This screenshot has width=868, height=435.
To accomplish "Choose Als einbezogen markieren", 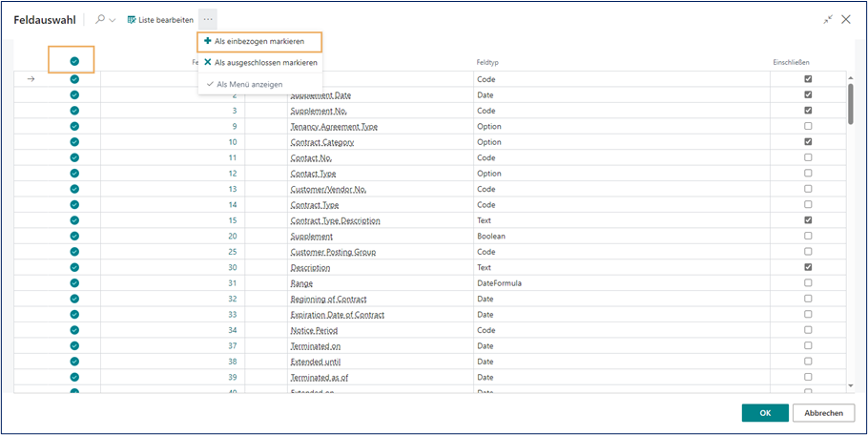I will 259,42.
